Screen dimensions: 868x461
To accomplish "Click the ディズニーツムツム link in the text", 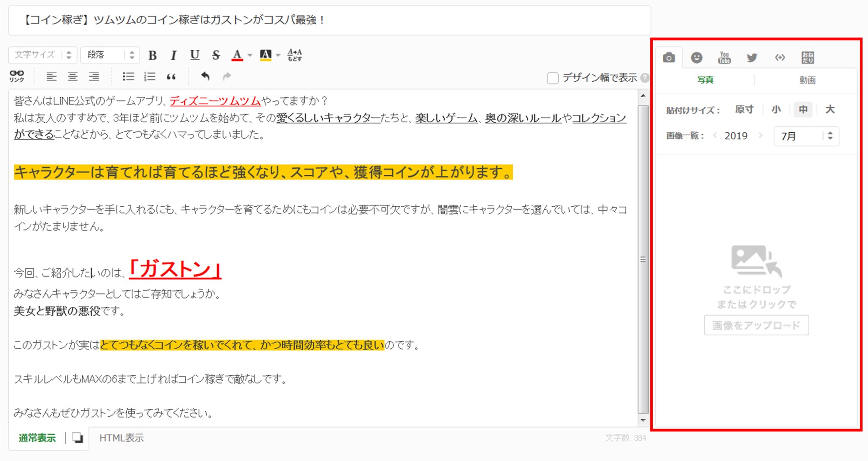I will tap(215, 101).
